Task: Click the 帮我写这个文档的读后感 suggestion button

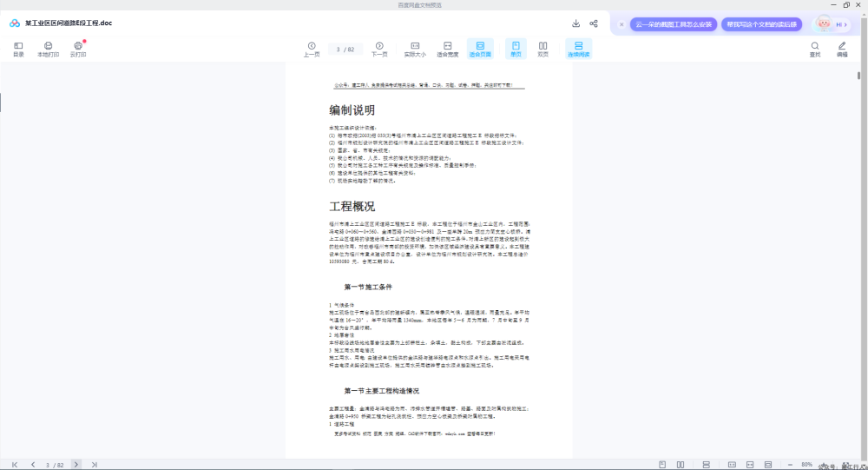Action: 761,24
